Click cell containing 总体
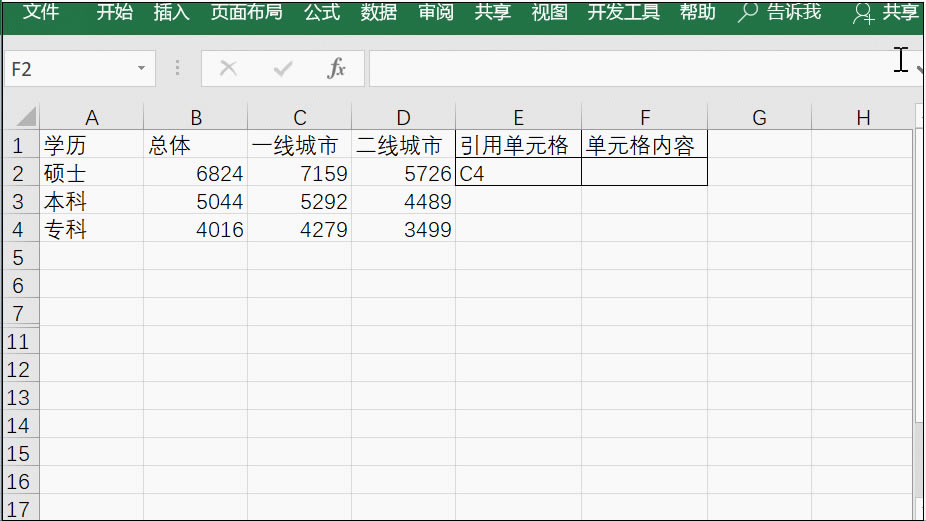The width and height of the screenshot is (926, 521). [x=195, y=145]
